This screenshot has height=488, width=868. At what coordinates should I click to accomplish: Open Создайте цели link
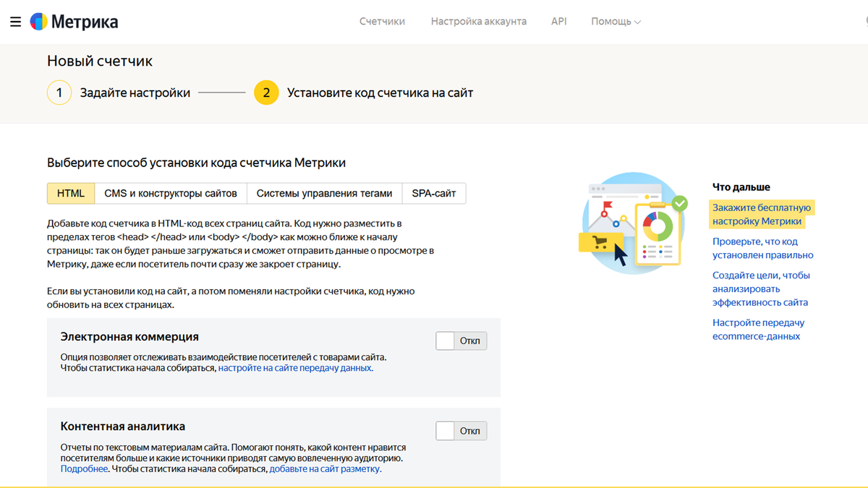pyautogui.click(x=761, y=288)
